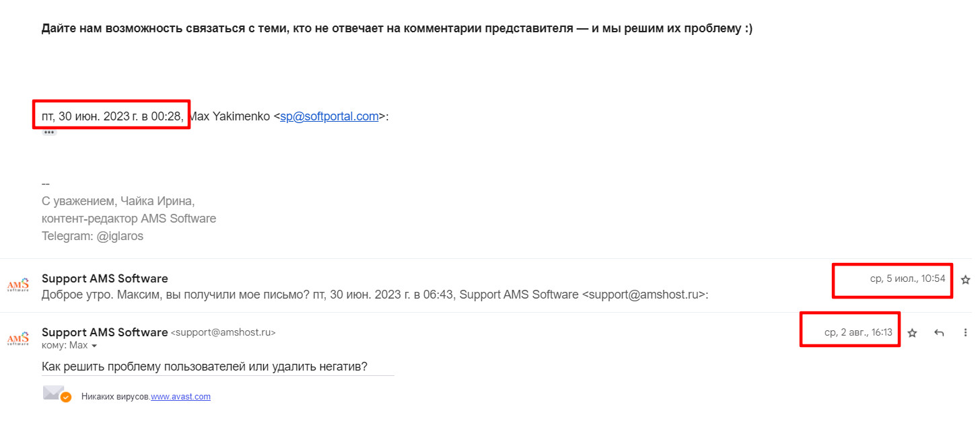This screenshot has height=421, width=980.
Task: Click the AMS avatar on the 2 авг. message
Action: (18, 338)
